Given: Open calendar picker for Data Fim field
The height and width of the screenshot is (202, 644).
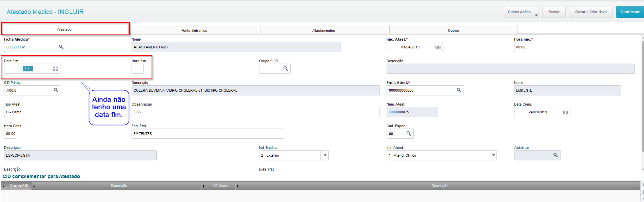Looking at the screenshot, I should [x=55, y=69].
